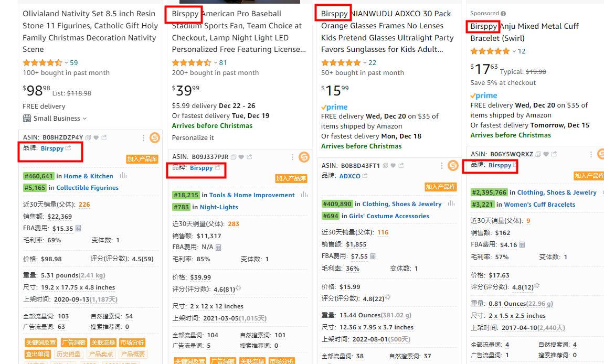Favorite the B06Y5WQRXZ product with the heart icon
The width and height of the screenshot is (604, 364).
point(546,154)
